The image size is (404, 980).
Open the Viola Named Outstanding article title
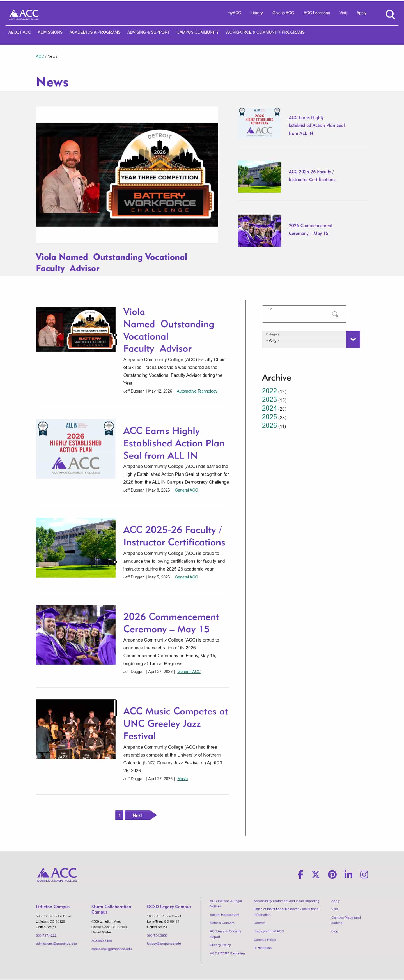point(169,330)
